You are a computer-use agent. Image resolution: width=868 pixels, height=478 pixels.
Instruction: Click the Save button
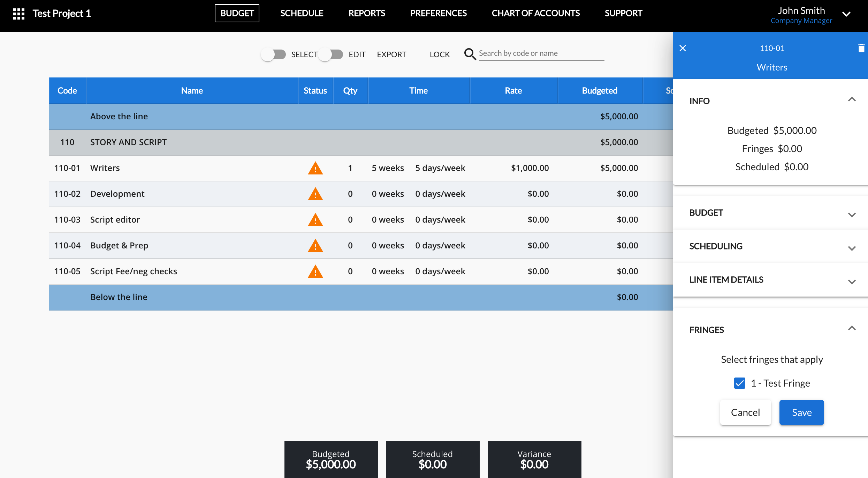click(x=801, y=412)
